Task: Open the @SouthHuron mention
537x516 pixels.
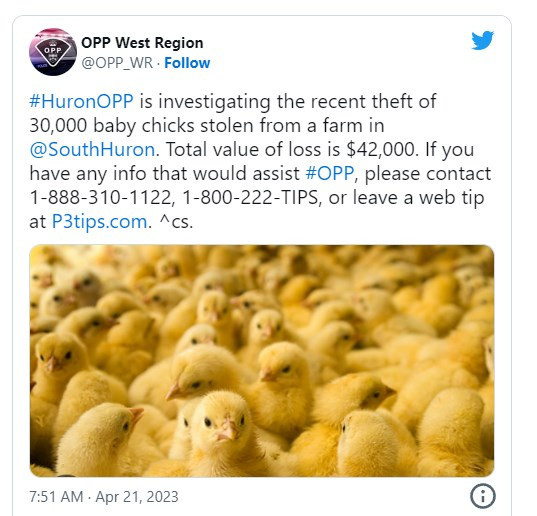Action: coord(92,150)
